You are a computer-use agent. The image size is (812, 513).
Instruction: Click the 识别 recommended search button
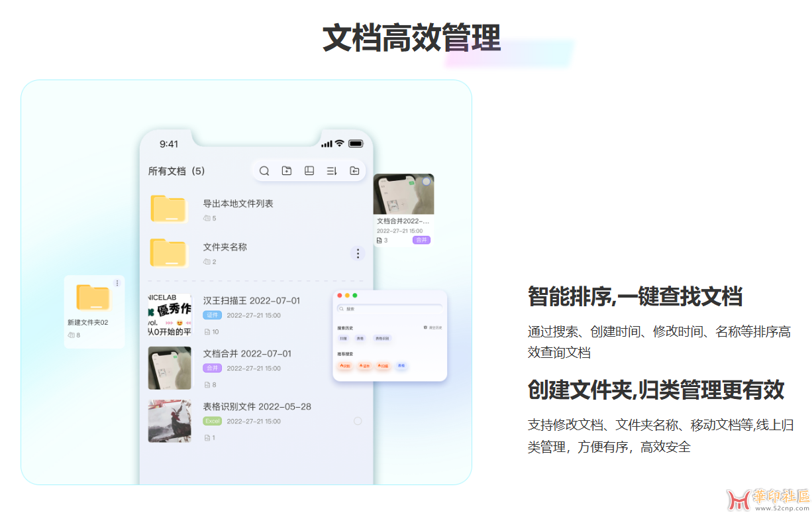coord(346,366)
